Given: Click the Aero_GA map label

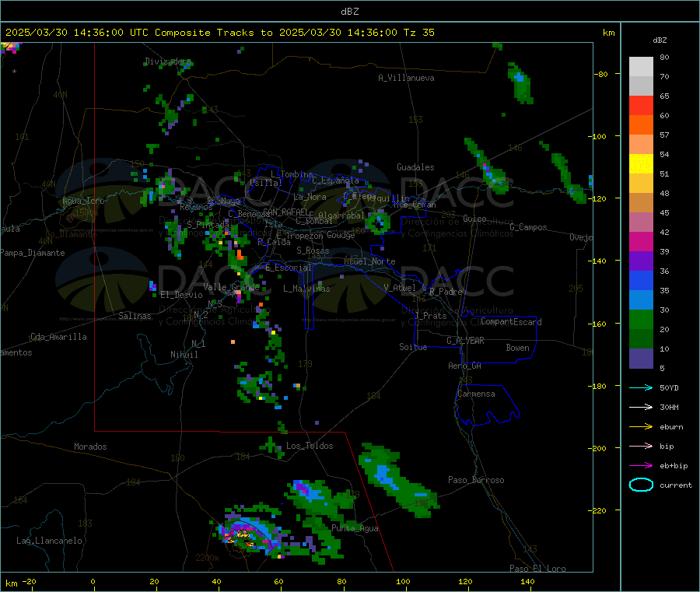Looking at the screenshot, I should tap(464, 366).
